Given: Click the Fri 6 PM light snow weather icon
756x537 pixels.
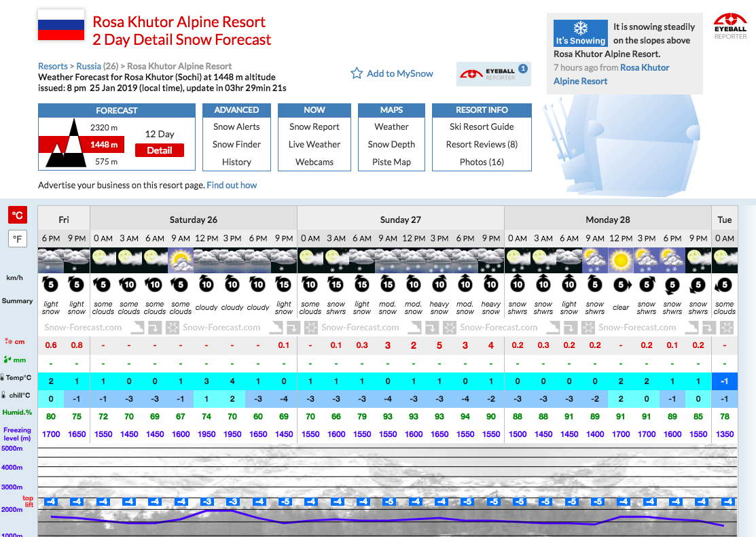Looking at the screenshot, I should (51, 260).
